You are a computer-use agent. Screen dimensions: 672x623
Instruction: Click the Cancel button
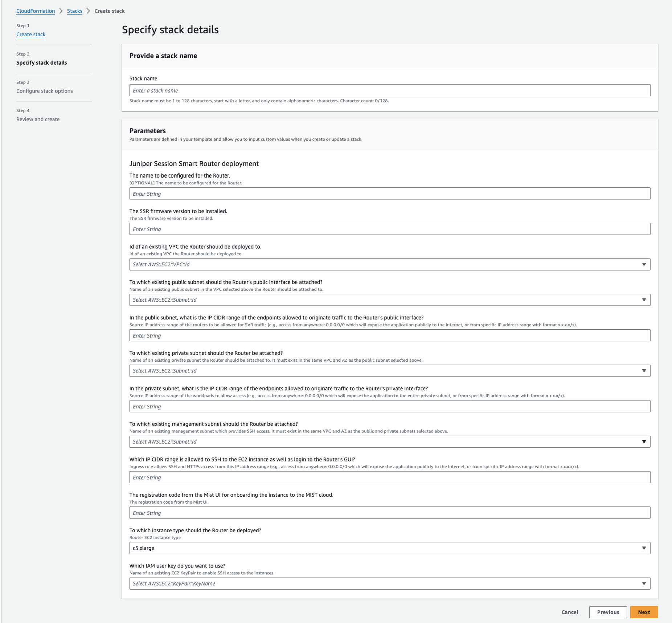[x=569, y=612]
